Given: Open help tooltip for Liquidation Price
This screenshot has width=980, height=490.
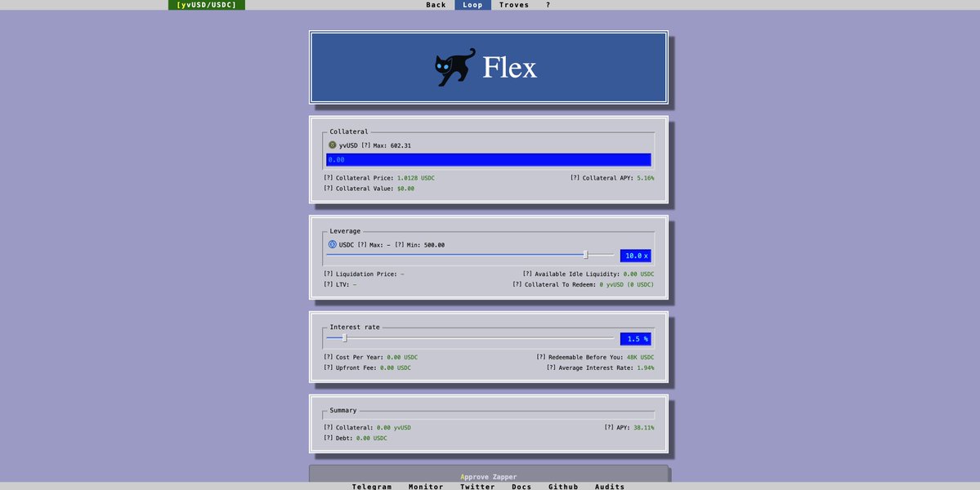Looking at the screenshot, I should [328, 274].
